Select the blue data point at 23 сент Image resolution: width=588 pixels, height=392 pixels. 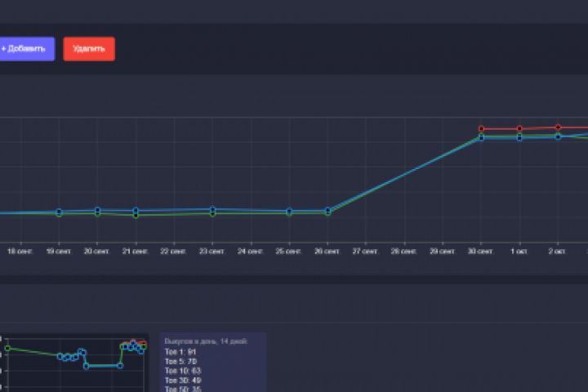pyautogui.click(x=212, y=209)
